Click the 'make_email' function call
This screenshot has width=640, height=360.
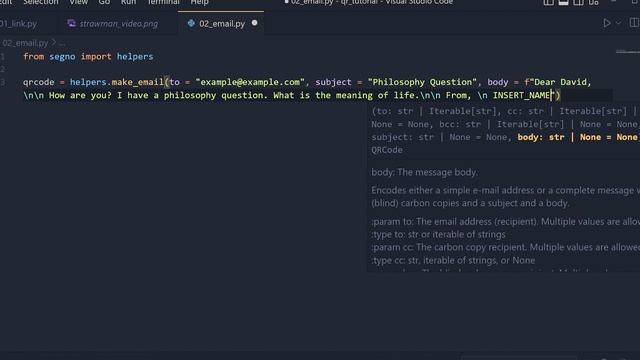(x=138, y=82)
